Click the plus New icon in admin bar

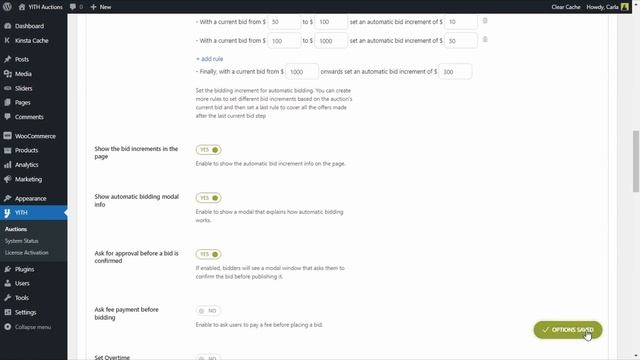[93, 7]
